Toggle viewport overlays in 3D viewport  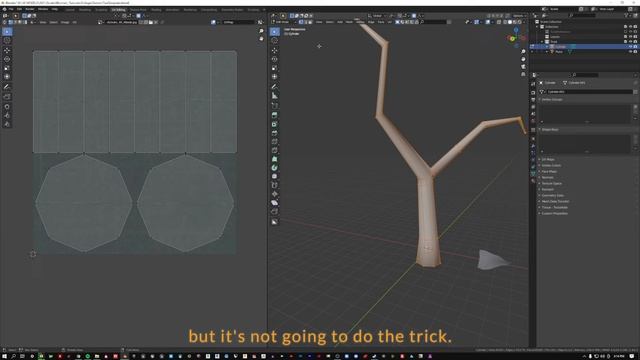point(488,22)
